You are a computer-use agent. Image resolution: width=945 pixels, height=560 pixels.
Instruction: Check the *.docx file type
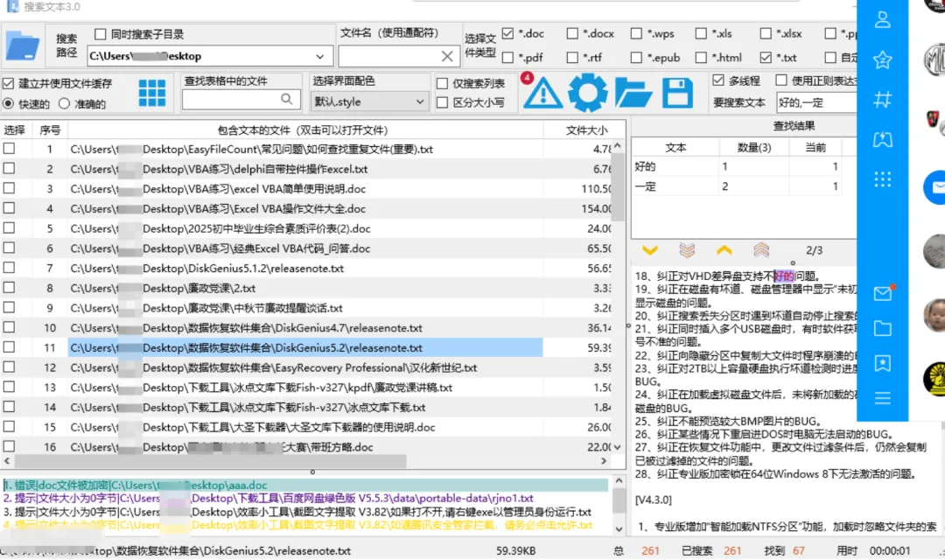pyautogui.click(x=572, y=33)
